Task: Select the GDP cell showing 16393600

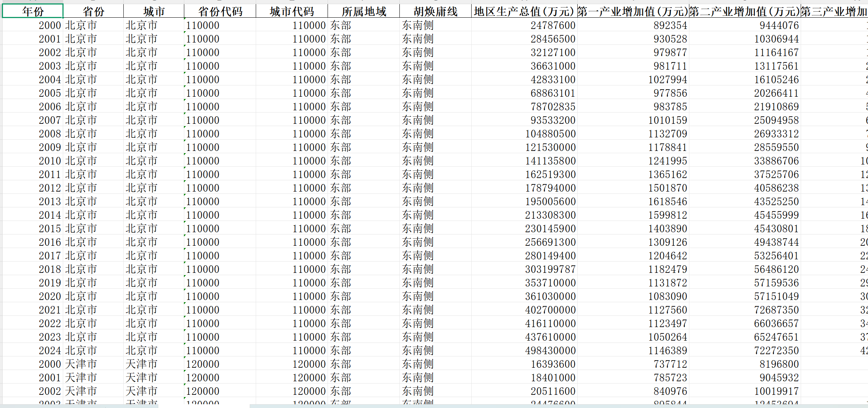Action: 553,364
